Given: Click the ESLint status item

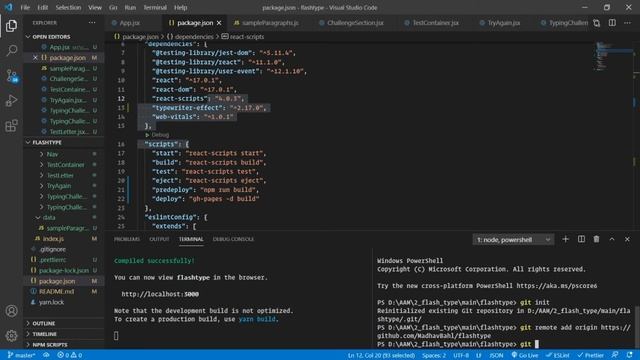Looking at the screenshot, I should pyautogui.click(x=558, y=355).
